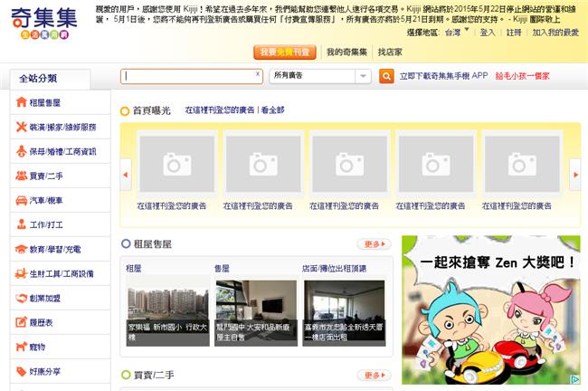This screenshot has width=588, height=391.
Task: Click the 我要免費刊登 orange button
Action: coord(285,52)
